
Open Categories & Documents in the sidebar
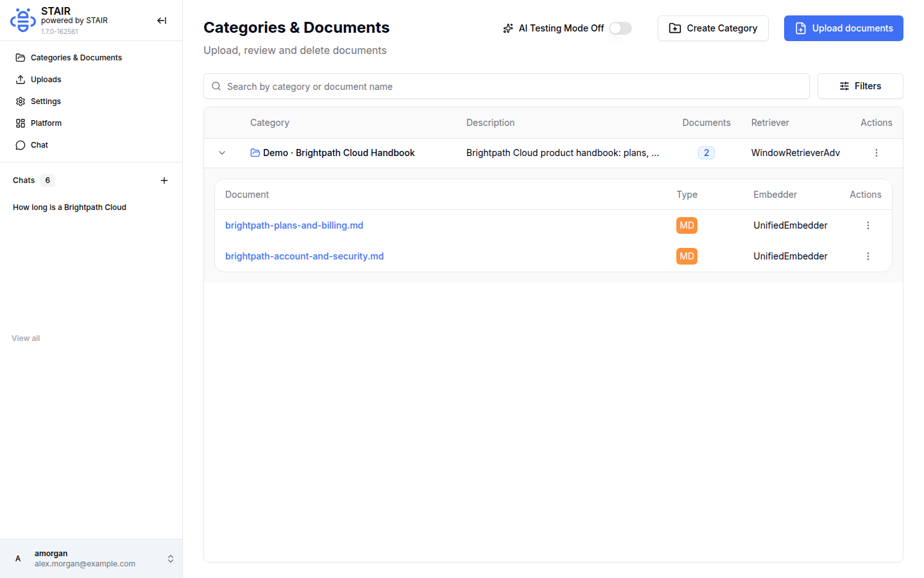[91, 58]
